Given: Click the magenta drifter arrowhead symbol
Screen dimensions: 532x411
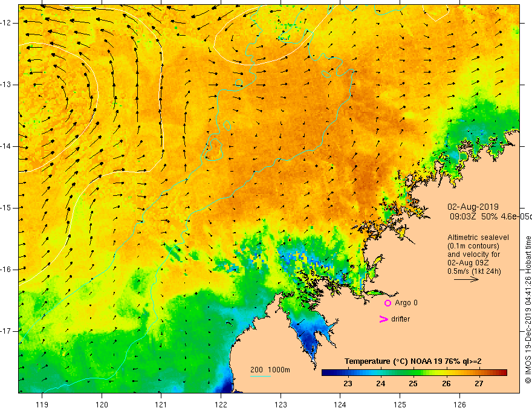Looking at the screenshot, I should [383, 319].
